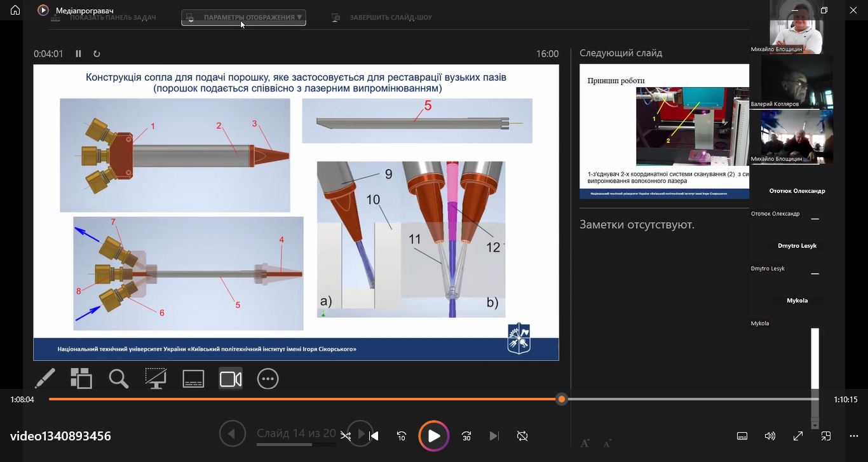Screen dimensions: 868x462
Task: Select participant tile Mykola
Action: pos(797,300)
